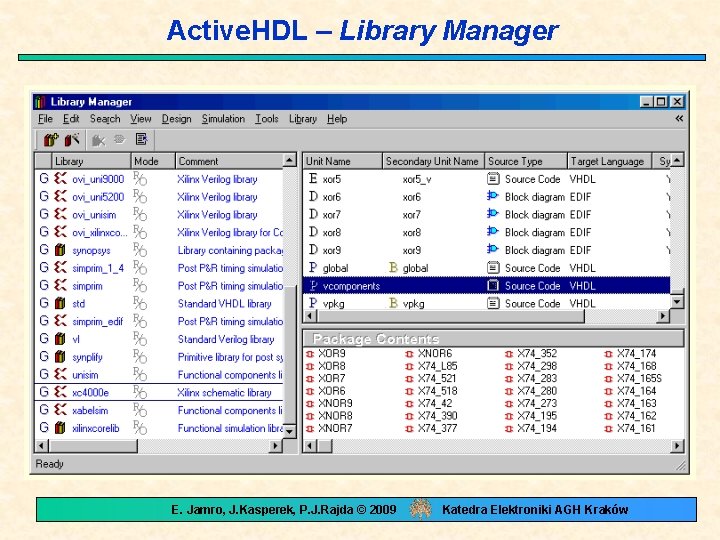This screenshot has width=720, height=540.
Task: Click the book icon beside std library
Action: (x=60, y=304)
